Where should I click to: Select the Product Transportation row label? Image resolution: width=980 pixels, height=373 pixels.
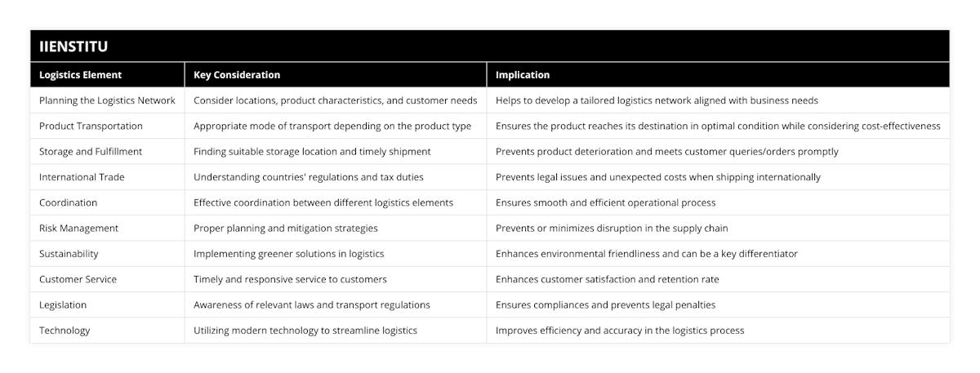pyautogui.click(x=91, y=126)
